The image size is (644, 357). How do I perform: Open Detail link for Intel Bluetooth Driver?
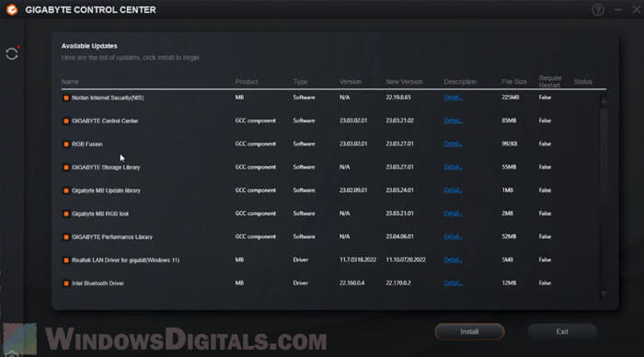pyautogui.click(x=453, y=283)
